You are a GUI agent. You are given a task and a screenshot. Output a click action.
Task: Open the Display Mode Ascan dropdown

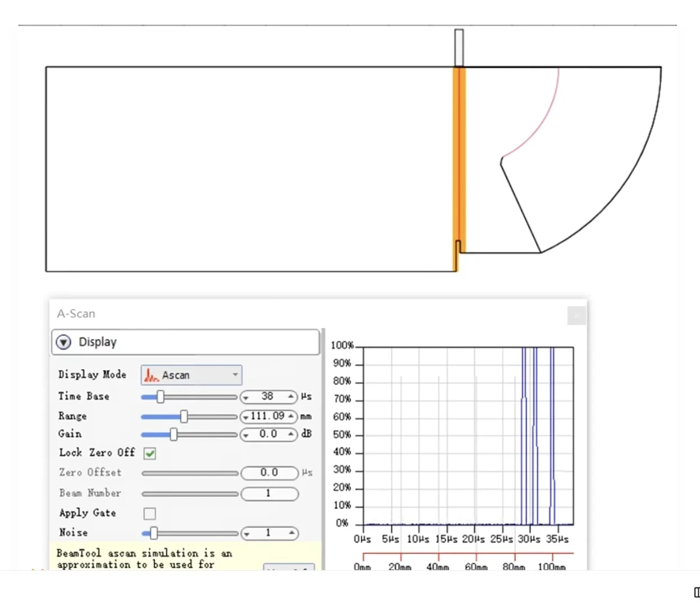tap(191, 375)
